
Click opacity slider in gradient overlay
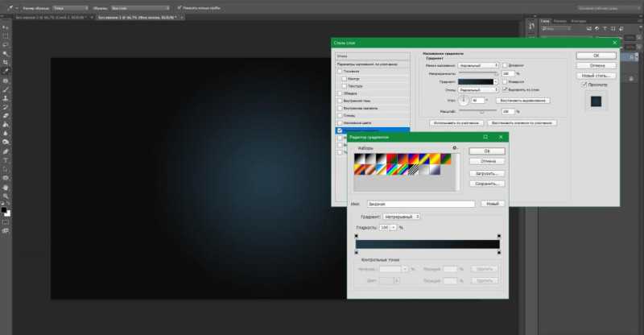tap(478, 74)
